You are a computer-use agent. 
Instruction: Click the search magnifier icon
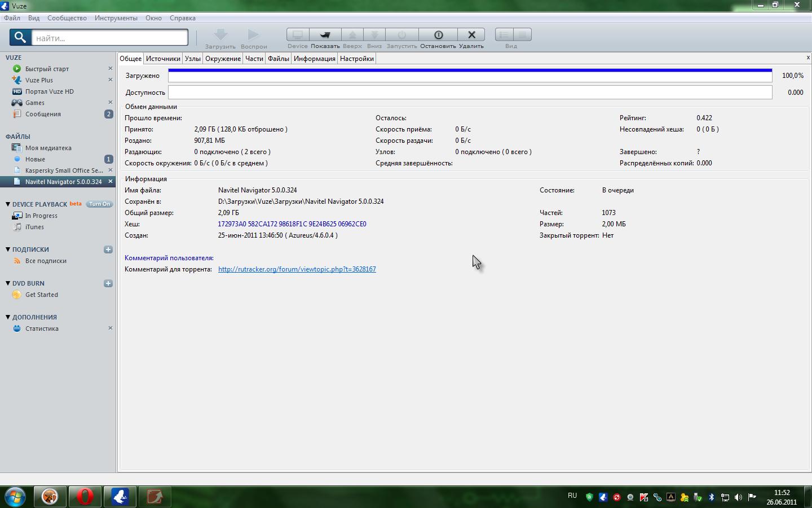[20, 38]
